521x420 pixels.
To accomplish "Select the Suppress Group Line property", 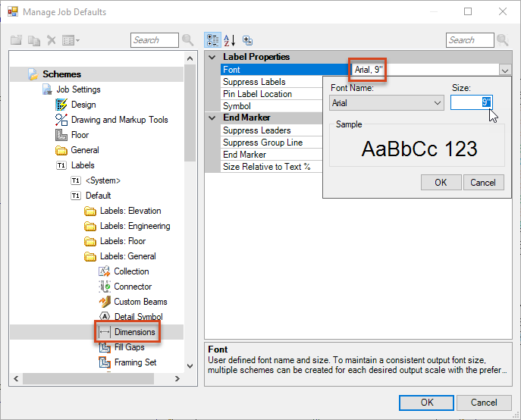I will 271,143.
